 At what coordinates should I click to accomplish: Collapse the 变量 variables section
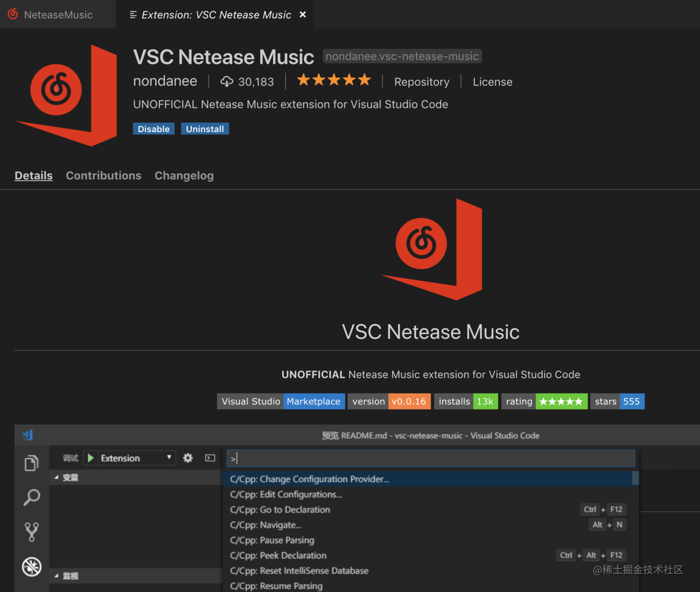(x=135, y=477)
